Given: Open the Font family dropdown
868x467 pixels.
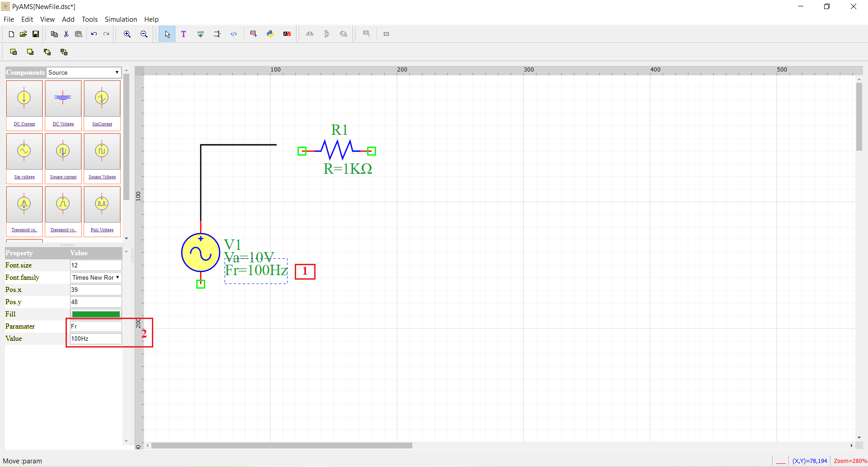Looking at the screenshot, I should click(x=96, y=277).
